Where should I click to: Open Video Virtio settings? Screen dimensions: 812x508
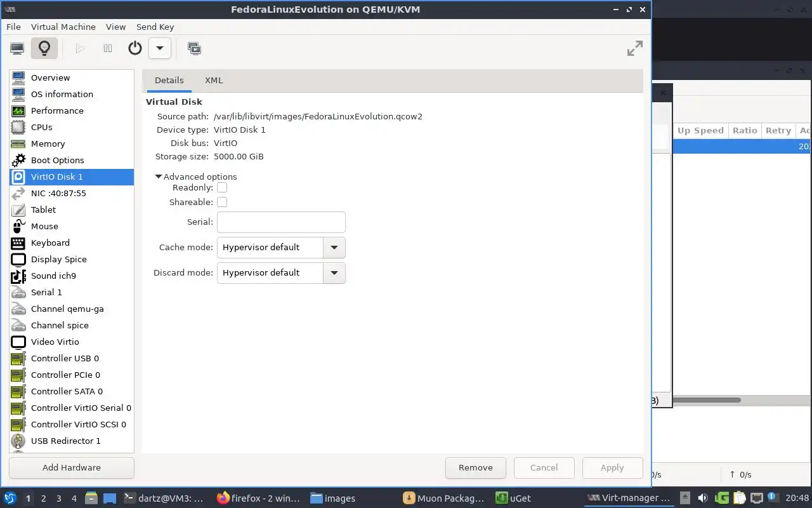pyautogui.click(x=72, y=342)
